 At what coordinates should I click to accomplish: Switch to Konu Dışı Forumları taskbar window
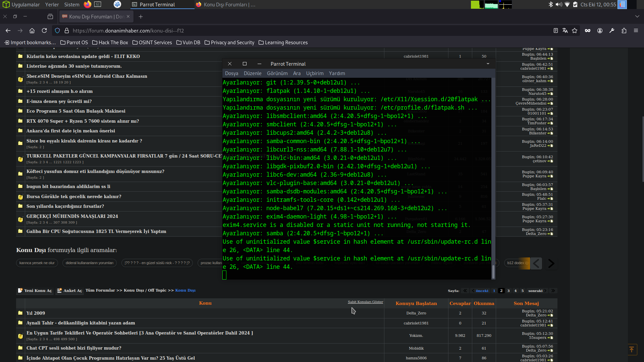[x=226, y=4]
